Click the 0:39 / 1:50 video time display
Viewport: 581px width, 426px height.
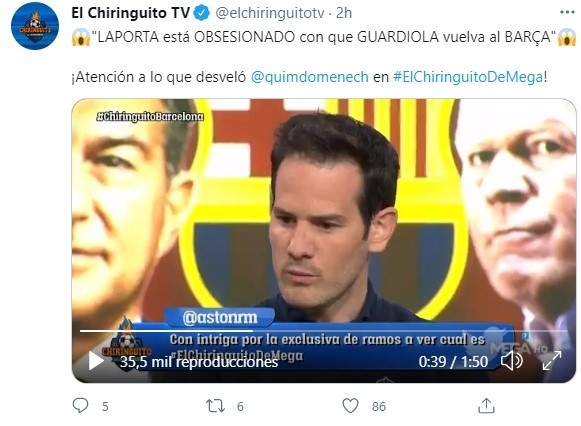(453, 362)
